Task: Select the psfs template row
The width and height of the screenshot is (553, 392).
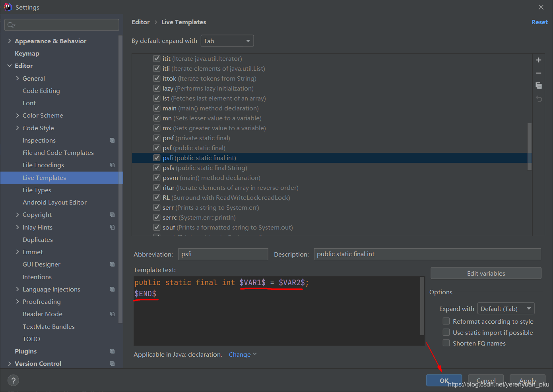Action: 332,168
